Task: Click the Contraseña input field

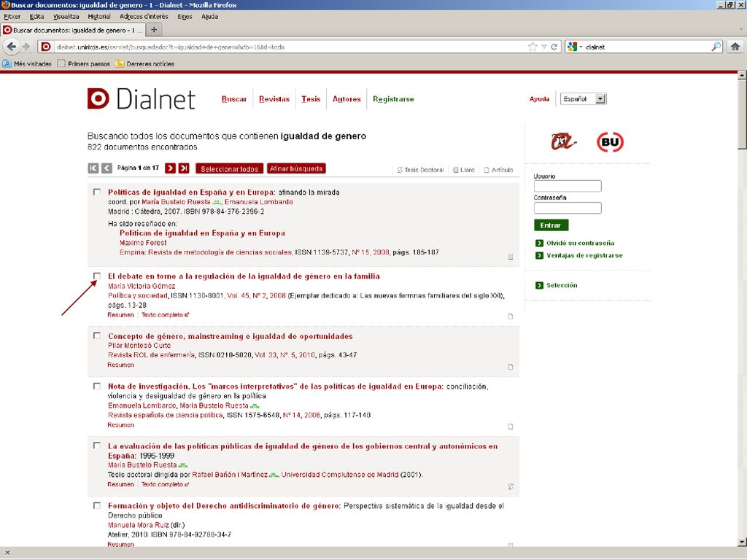Action: point(568,208)
